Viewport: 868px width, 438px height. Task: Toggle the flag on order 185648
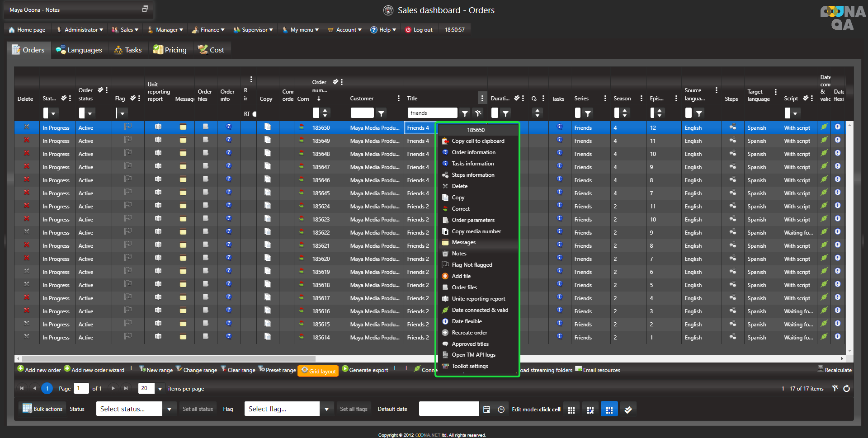coord(128,154)
